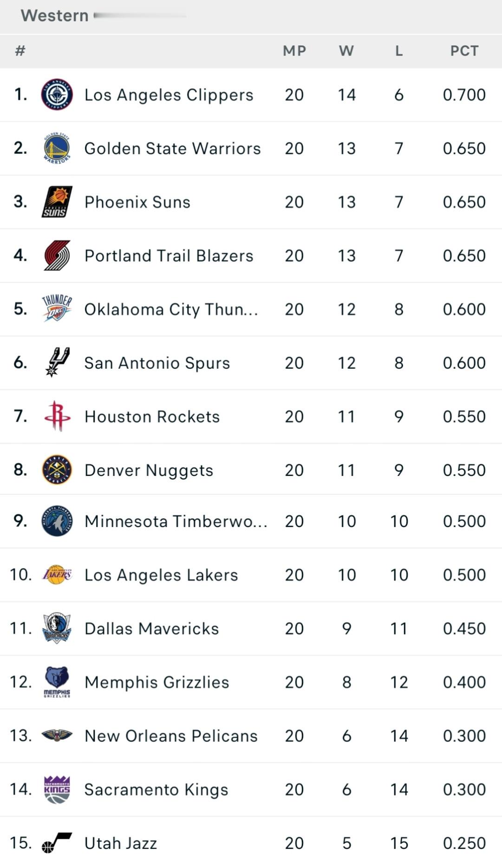Click the MP column header

point(294,51)
